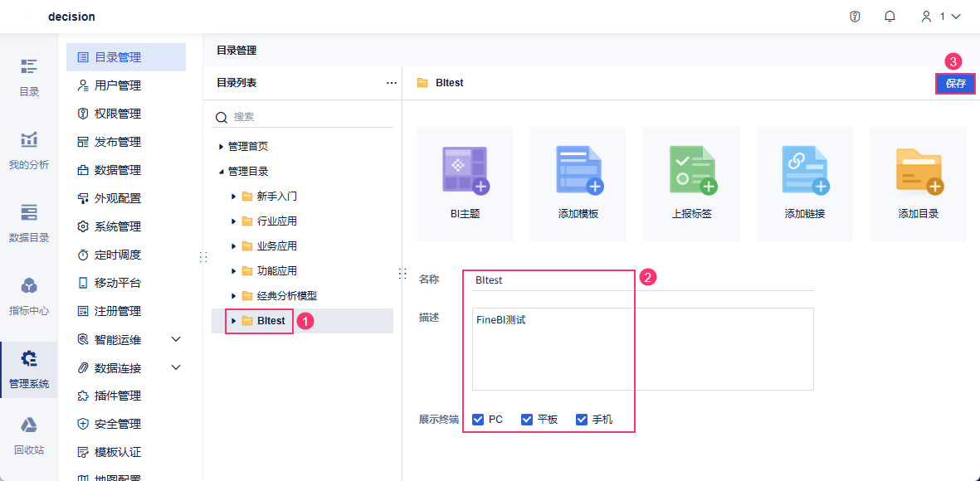The height and width of the screenshot is (481, 980).
Task: Collapse the 管理目录 tree node
Action: coord(221,171)
